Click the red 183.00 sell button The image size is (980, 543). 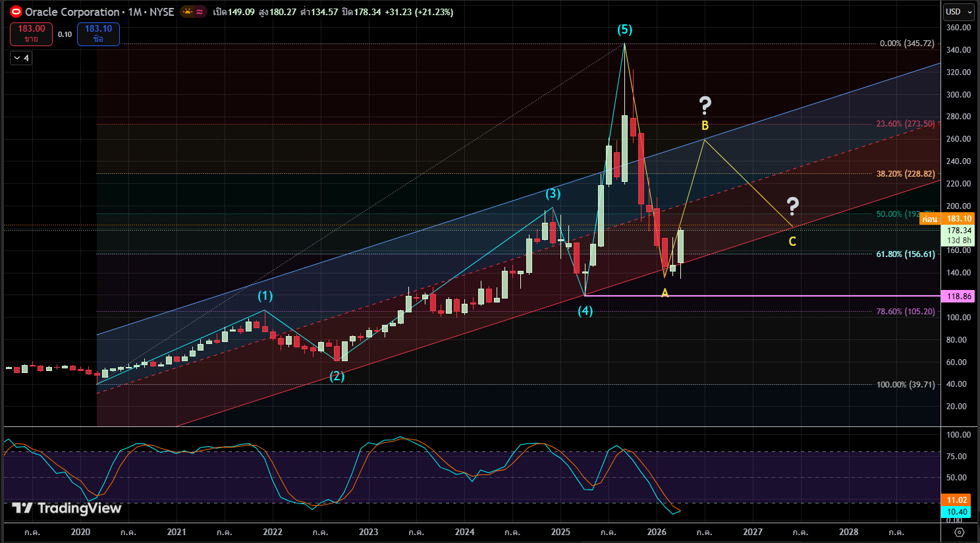click(31, 34)
